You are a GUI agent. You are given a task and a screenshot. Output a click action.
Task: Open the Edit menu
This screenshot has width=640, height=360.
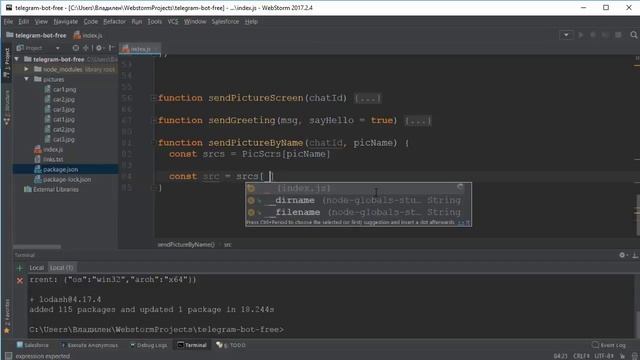point(23,22)
